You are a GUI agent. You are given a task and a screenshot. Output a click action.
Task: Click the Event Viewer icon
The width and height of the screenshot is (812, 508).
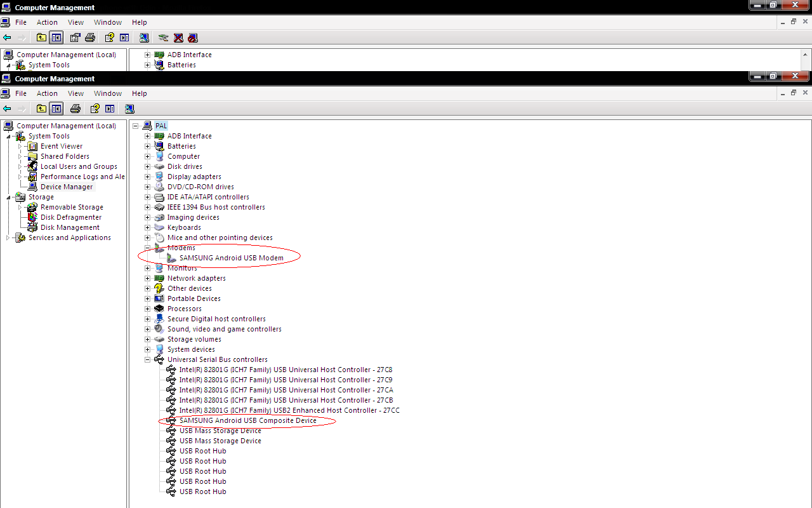pyautogui.click(x=32, y=146)
